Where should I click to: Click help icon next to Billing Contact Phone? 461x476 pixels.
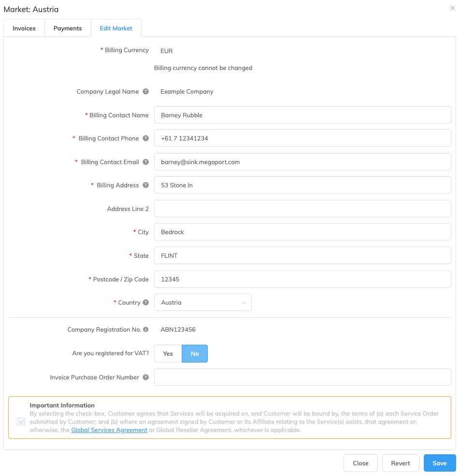tap(145, 139)
